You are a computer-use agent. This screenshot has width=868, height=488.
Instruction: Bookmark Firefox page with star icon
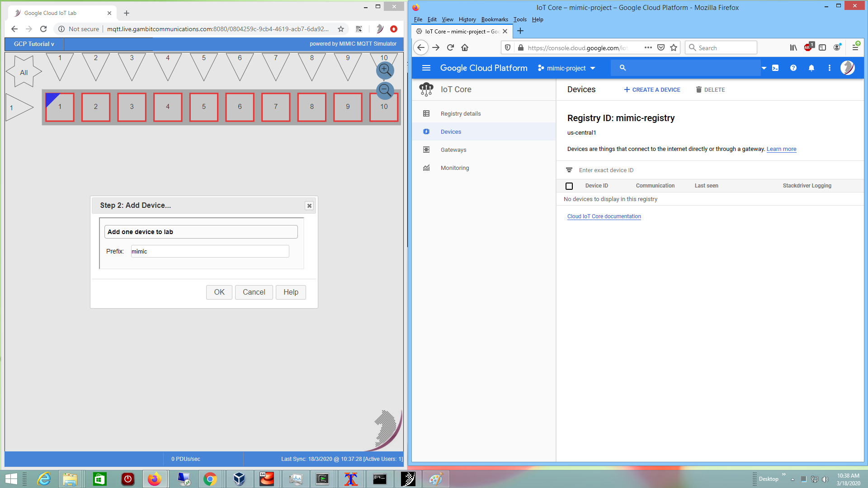pyautogui.click(x=674, y=47)
